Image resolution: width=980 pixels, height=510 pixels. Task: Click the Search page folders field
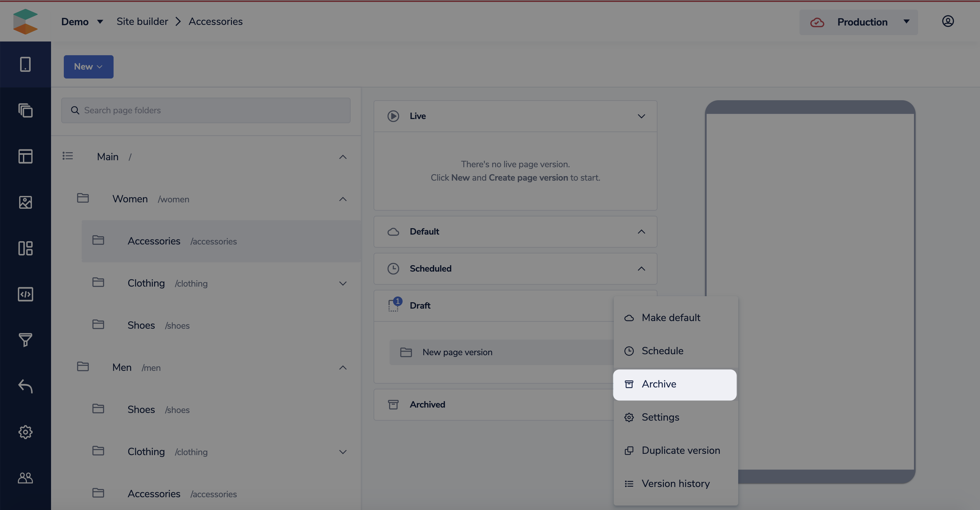click(205, 110)
